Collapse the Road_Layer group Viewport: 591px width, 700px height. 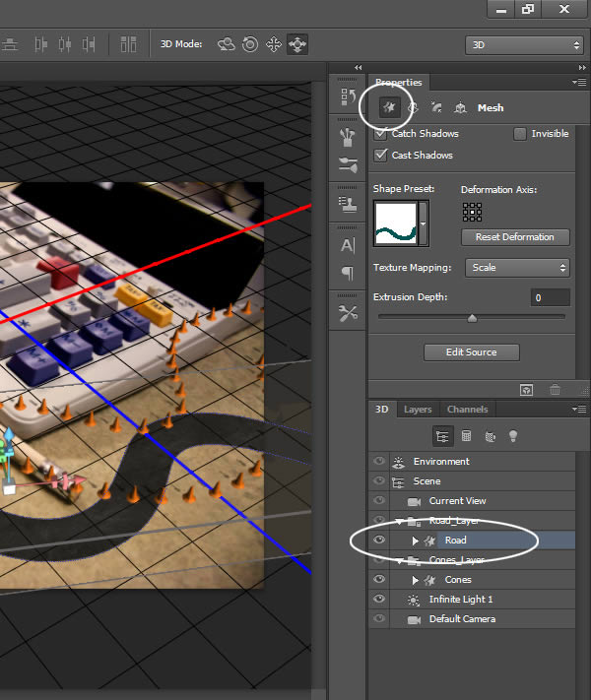pyautogui.click(x=399, y=521)
